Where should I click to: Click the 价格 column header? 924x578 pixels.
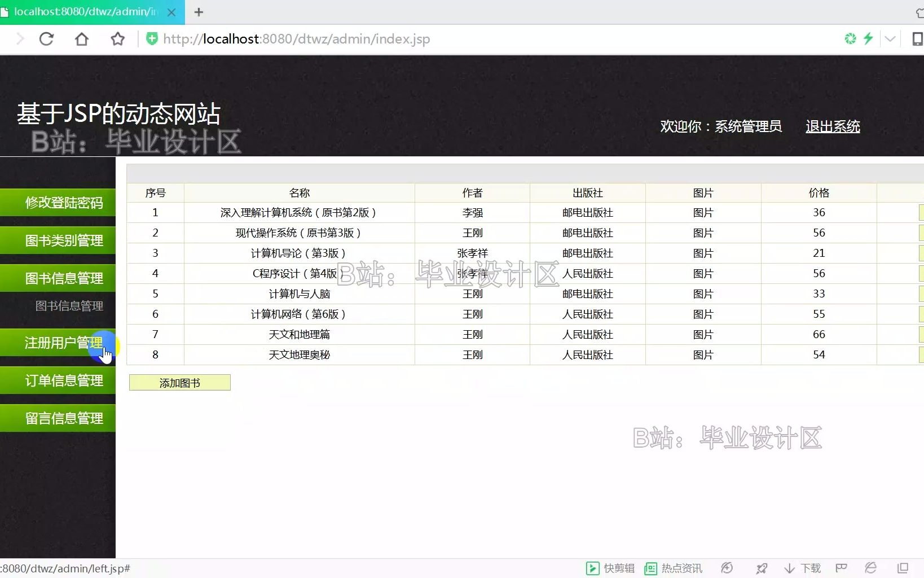819,193
